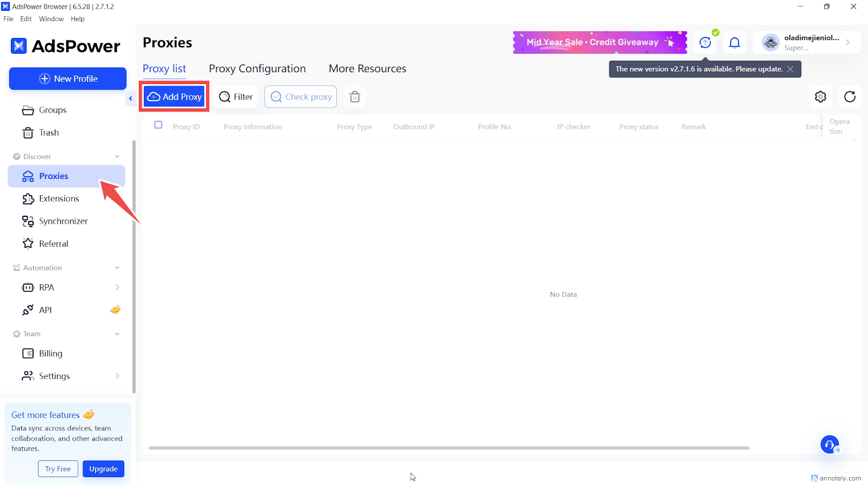The height and width of the screenshot is (488, 868).
Task: Open the File menu
Action: click(8, 19)
